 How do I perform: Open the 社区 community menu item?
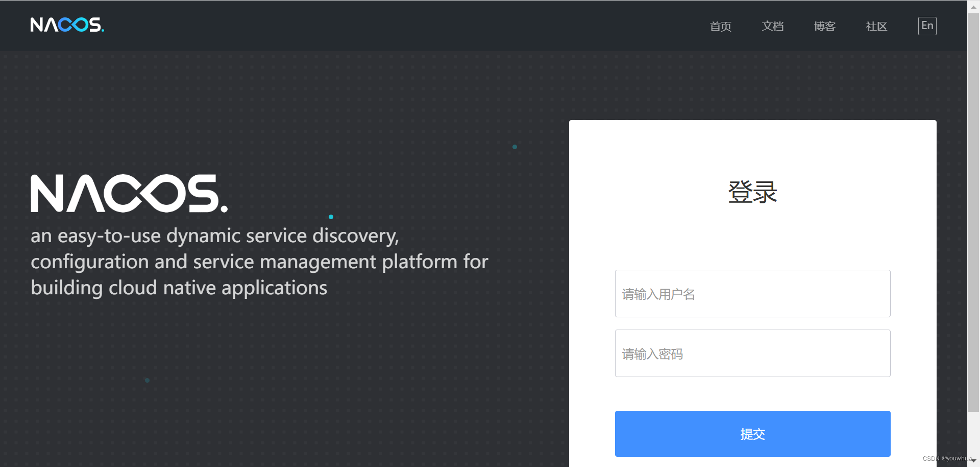tap(877, 26)
